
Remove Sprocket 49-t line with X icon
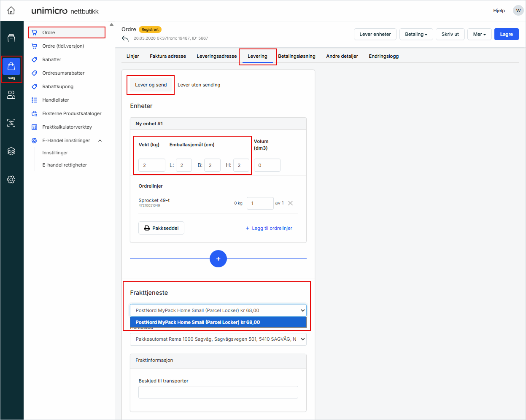[x=290, y=203]
